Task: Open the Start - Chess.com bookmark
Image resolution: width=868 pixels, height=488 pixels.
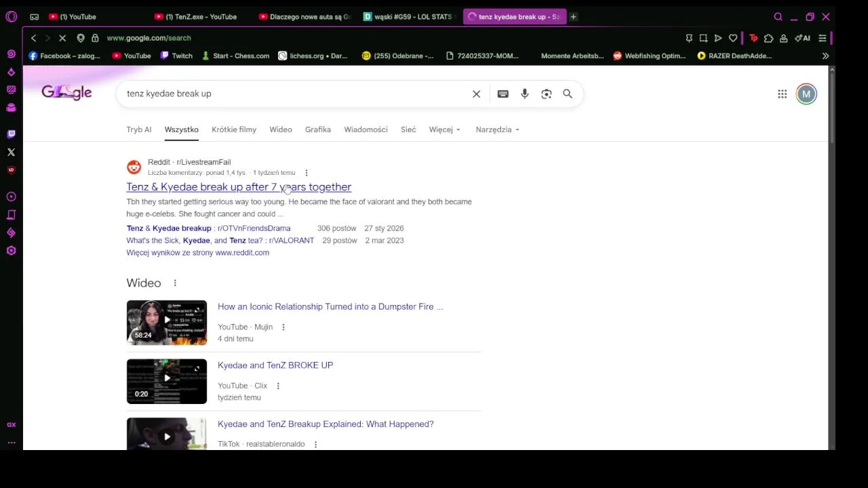Action: (235, 56)
